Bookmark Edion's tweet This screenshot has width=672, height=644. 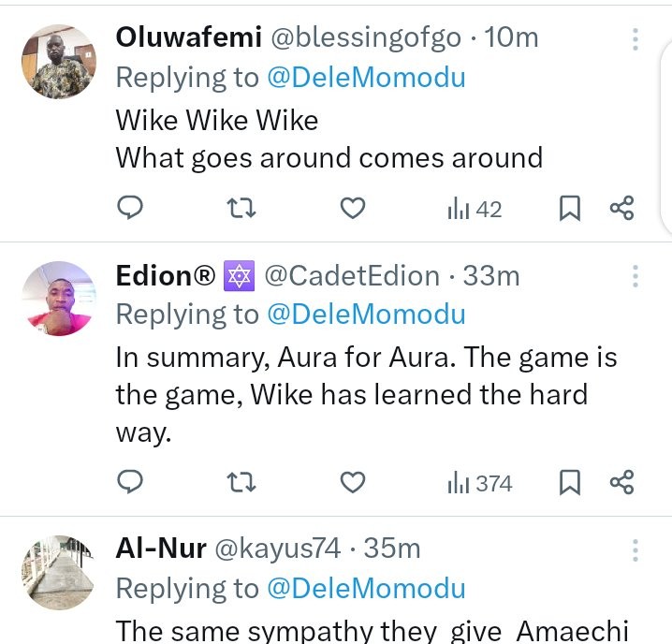pyautogui.click(x=570, y=482)
